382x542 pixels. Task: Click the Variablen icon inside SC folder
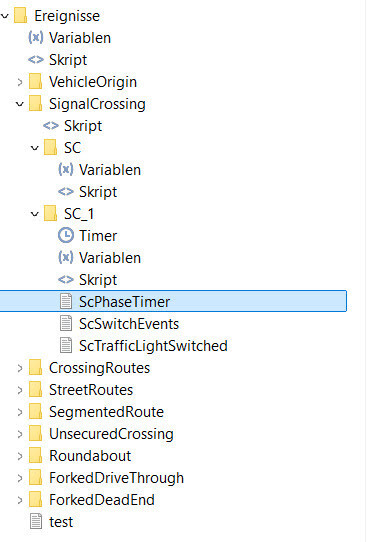66,169
